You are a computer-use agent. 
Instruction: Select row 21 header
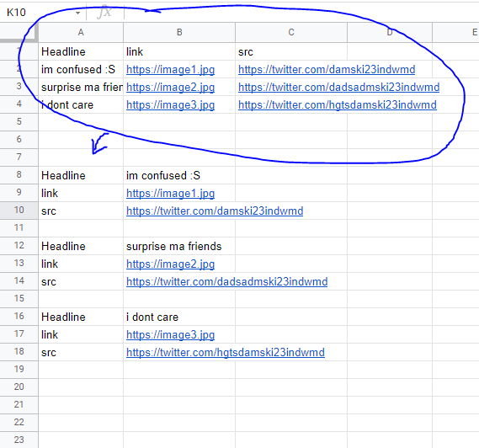[19, 404]
